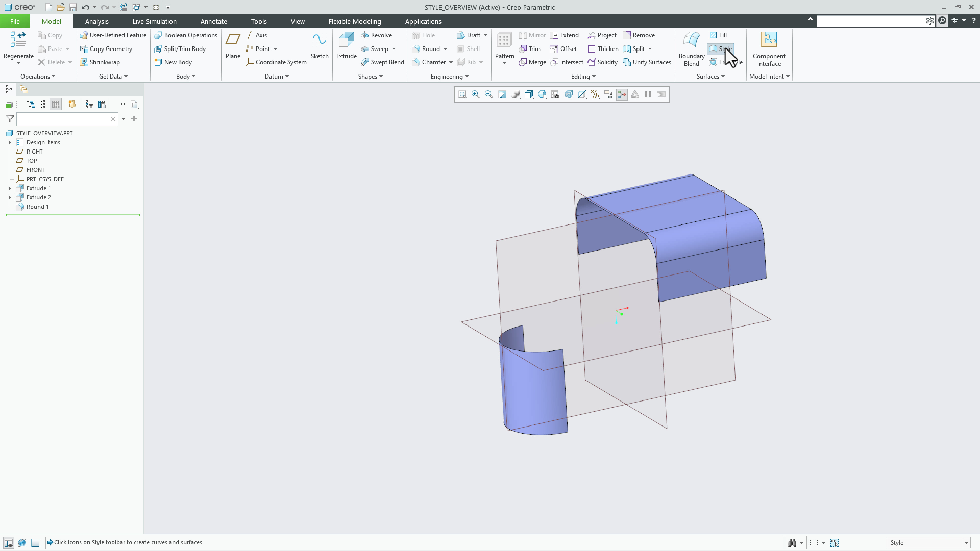The height and width of the screenshot is (551, 980).
Task: Click the Unify Surfaces button
Action: coord(647,62)
